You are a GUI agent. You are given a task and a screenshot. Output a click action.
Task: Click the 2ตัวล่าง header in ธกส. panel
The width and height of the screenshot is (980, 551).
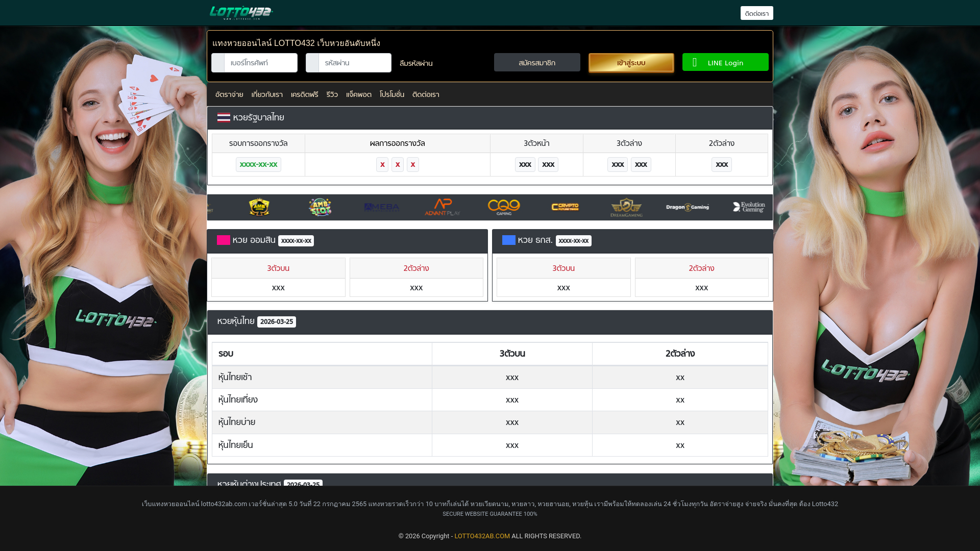click(x=701, y=268)
